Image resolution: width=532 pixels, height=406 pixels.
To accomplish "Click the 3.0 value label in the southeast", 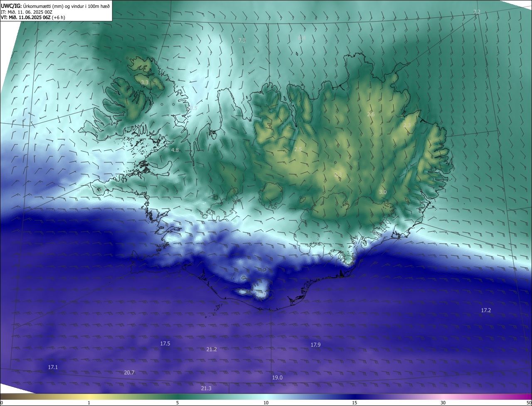I will click(383, 192).
